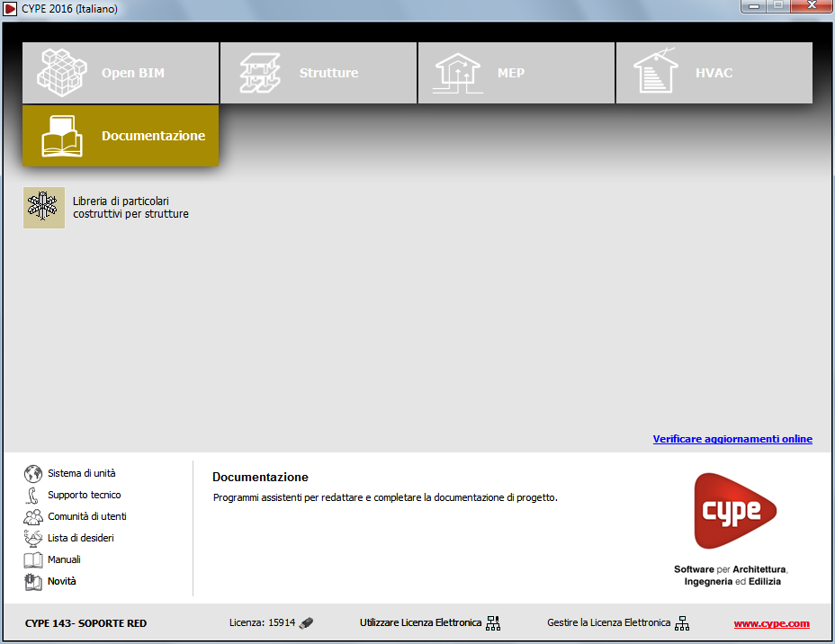Click the Sistema di unità globe icon

pos(33,473)
